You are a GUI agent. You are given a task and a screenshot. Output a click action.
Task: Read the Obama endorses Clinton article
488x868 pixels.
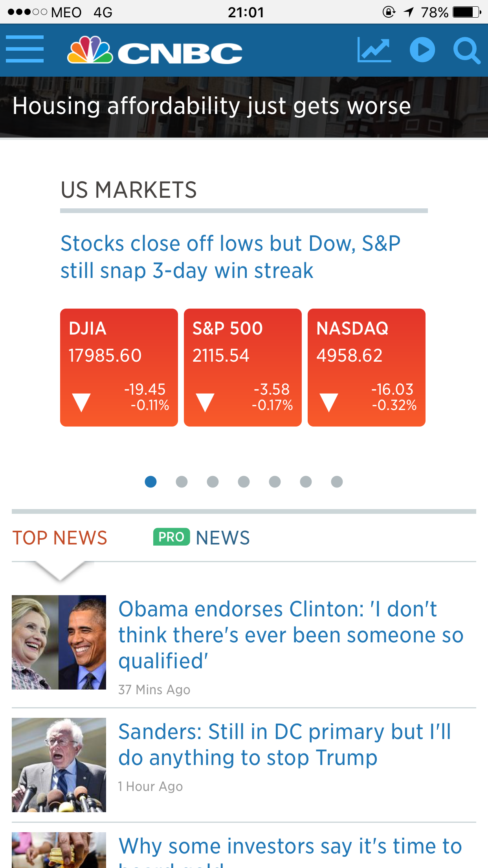tap(291, 634)
